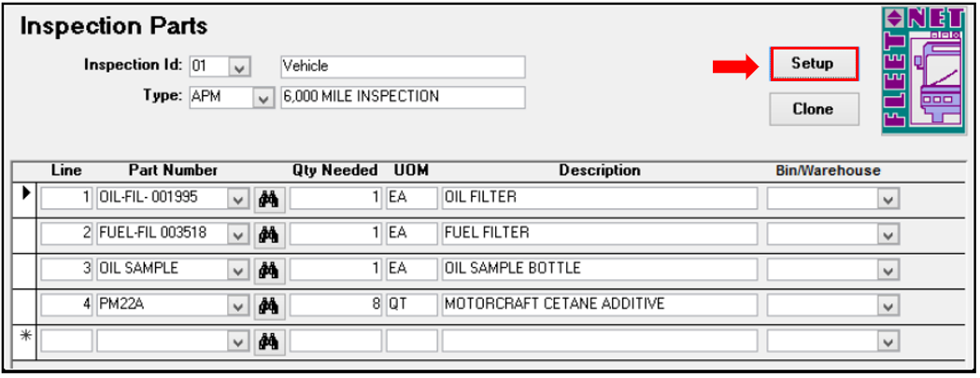The width and height of the screenshot is (980, 378).
Task: Open Part Number dropdown for PM22A
Action: coord(239,305)
